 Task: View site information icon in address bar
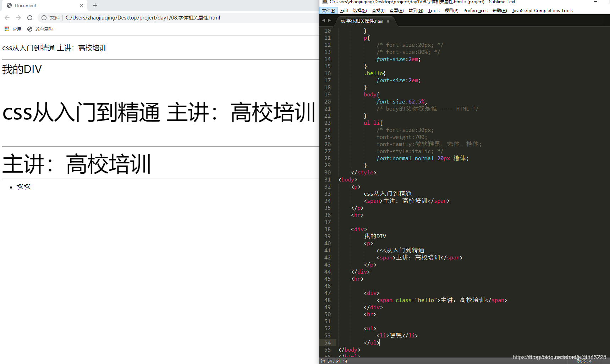[44, 18]
